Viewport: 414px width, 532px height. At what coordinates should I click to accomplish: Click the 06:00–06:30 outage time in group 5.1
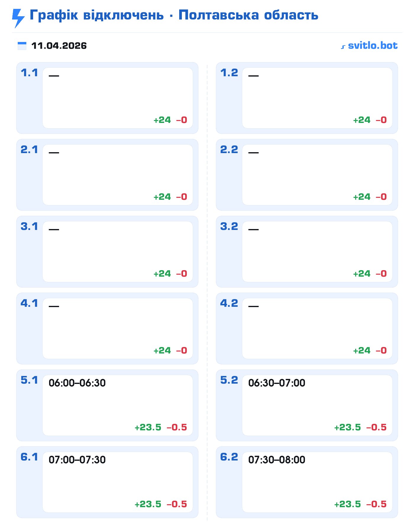pos(77,383)
